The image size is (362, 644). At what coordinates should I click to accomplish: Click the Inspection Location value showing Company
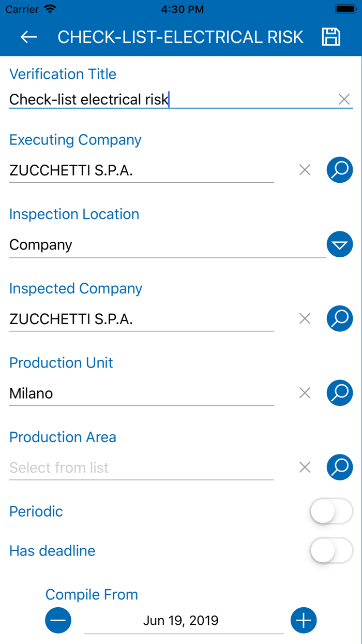155,244
